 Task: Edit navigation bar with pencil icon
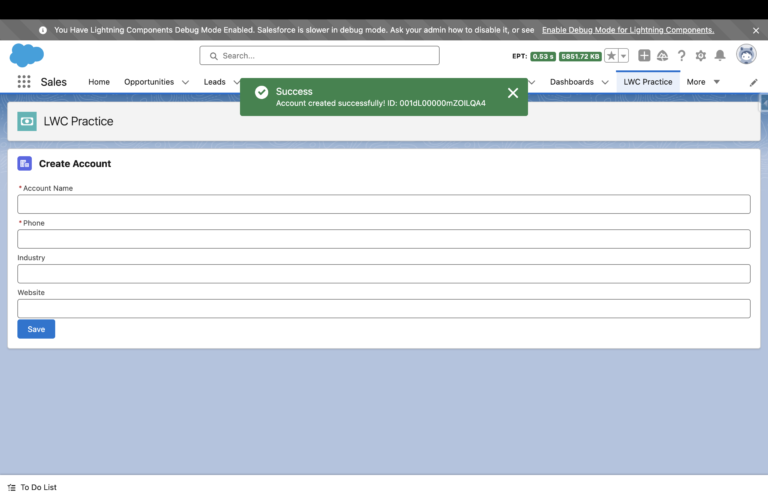(753, 82)
